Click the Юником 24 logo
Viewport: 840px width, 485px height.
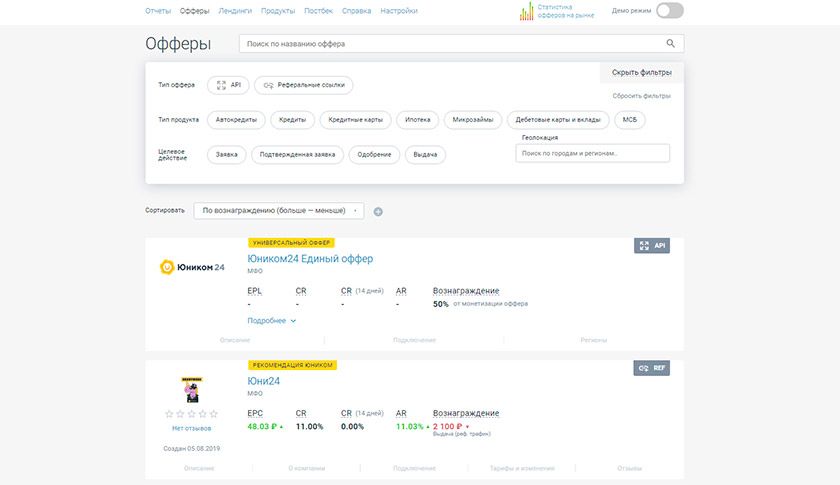coord(192,267)
